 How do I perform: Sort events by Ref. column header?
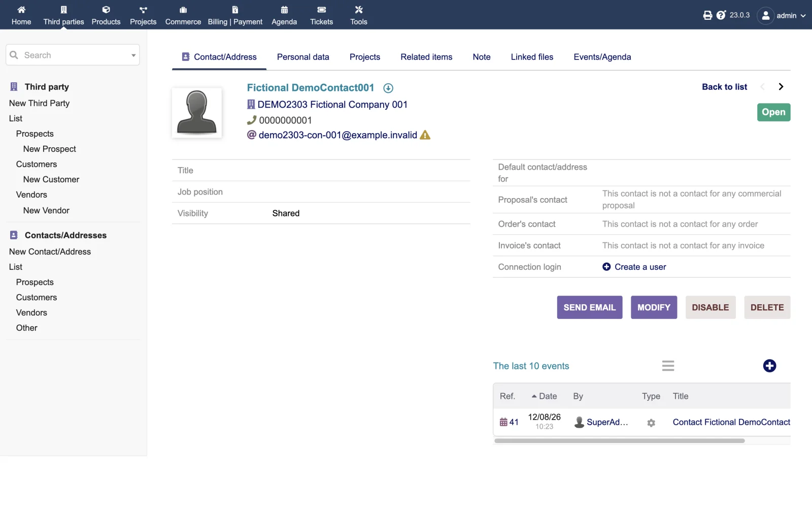[507, 396]
